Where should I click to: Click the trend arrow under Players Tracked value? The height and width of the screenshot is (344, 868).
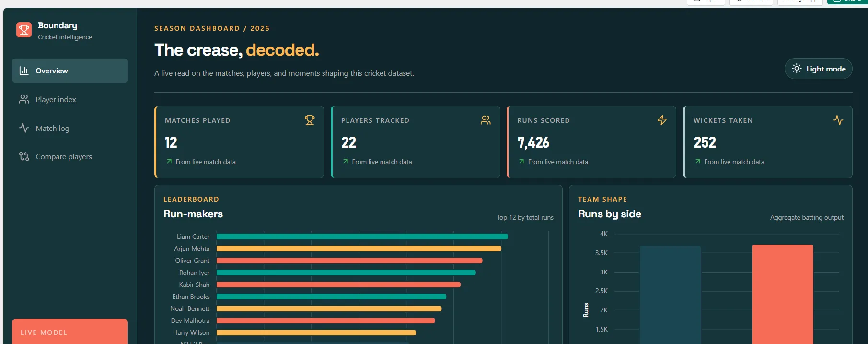click(346, 162)
